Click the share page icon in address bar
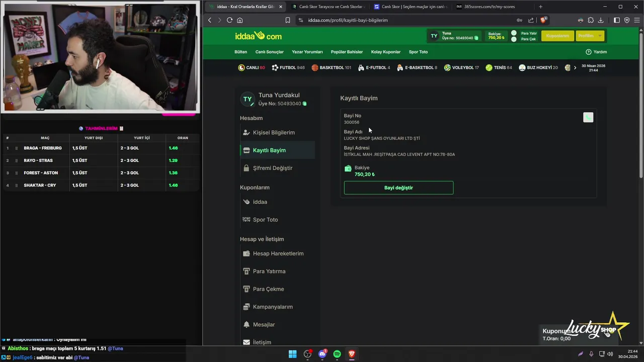Image resolution: width=644 pixels, height=362 pixels. pos(531,20)
